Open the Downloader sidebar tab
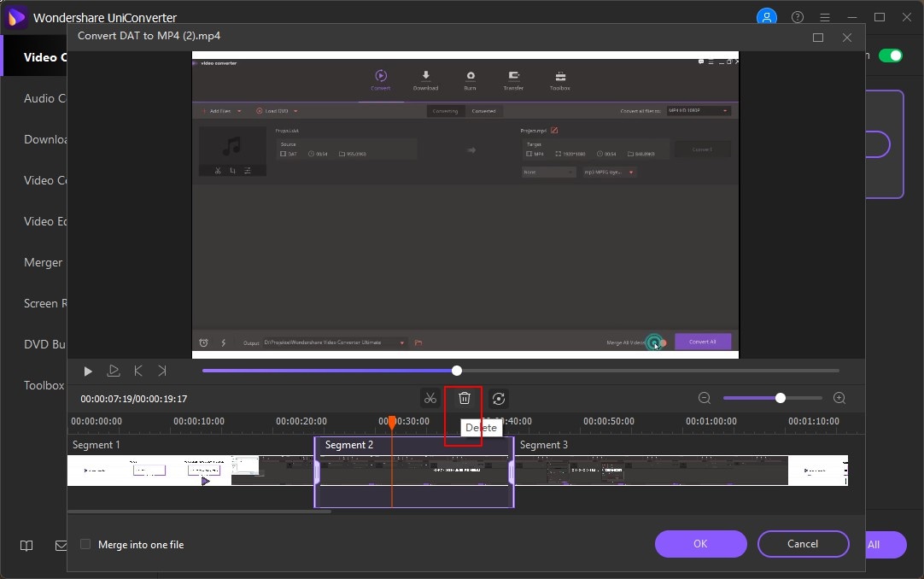This screenshot has width=924, height=579. pos(44,139)
